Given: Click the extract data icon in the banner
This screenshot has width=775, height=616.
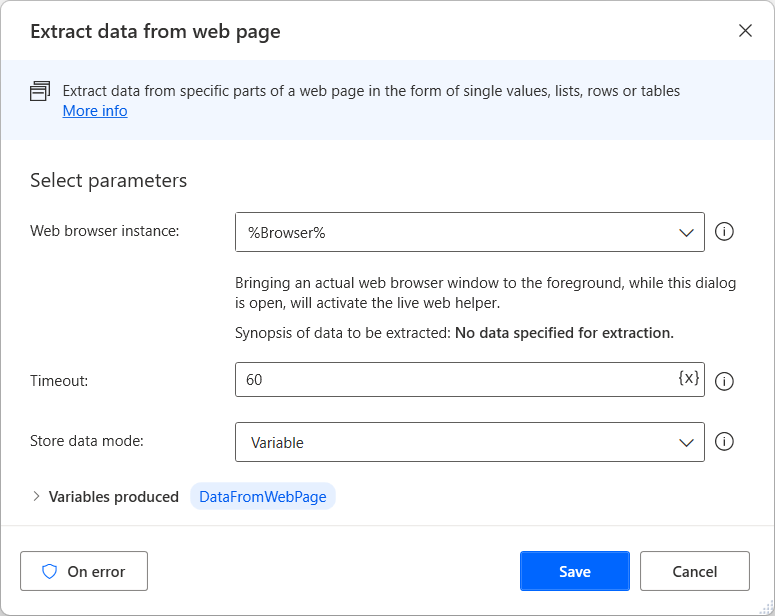Looking at the screenshot, I should (x=40, y=92).
